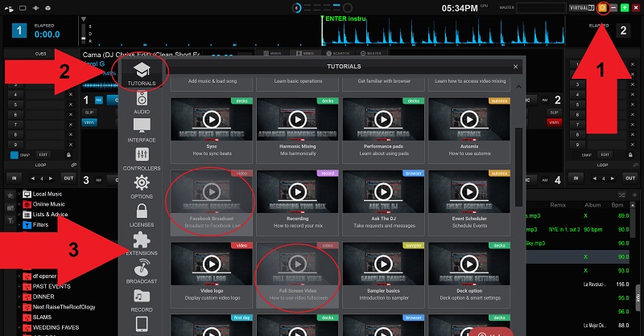Click the favorites star icon in browser sidebar
This screenshot has height=336, width=644.
(10, 195)
